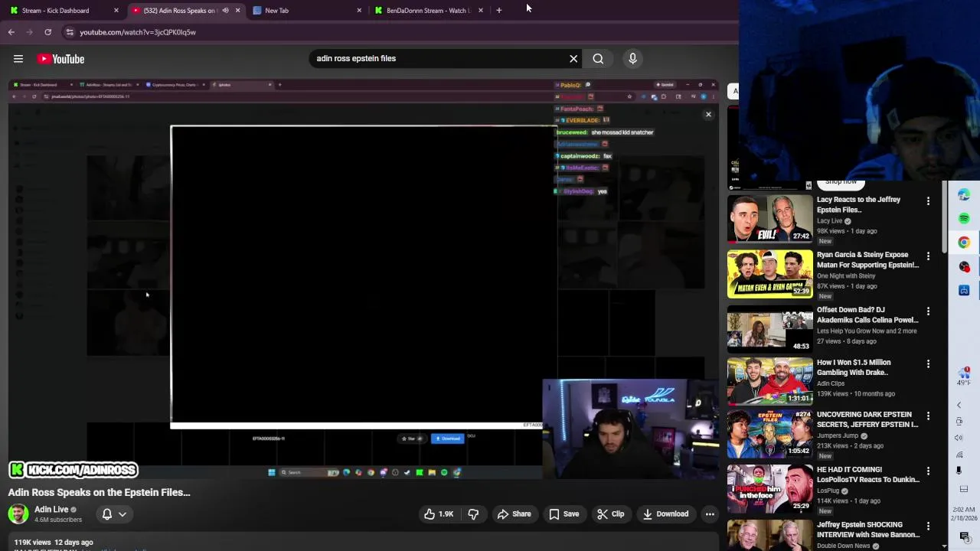
Task: Open options menu for Uncovering Dark Epstein video
Action: point(928,416)
